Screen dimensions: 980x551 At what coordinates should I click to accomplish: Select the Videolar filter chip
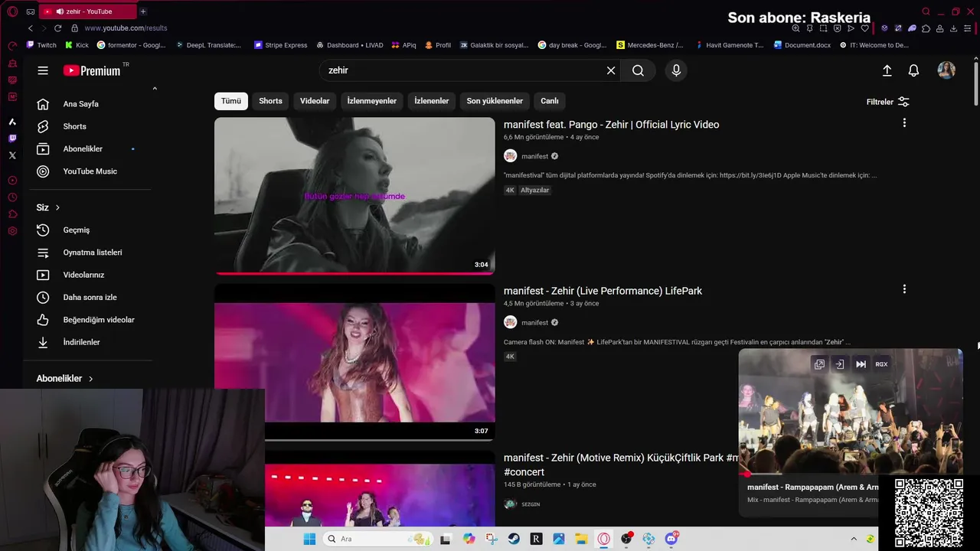coord(315,101)
